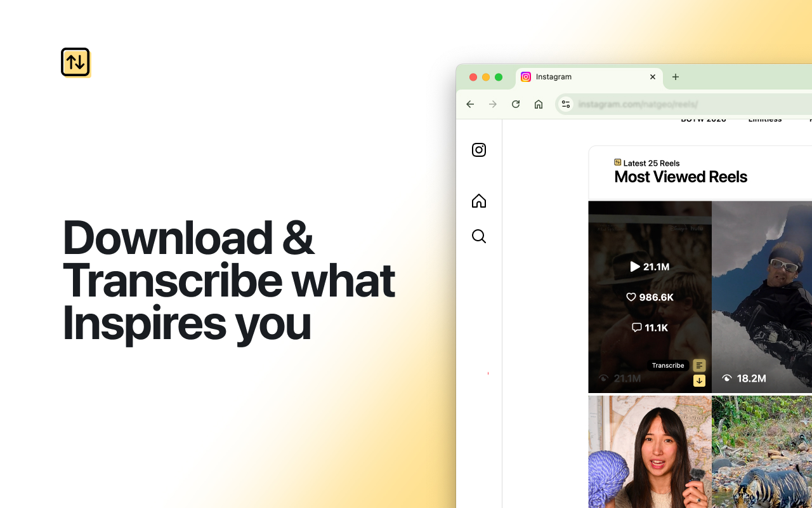Click the play icon showing 21.1M plays

coord(634,267)
